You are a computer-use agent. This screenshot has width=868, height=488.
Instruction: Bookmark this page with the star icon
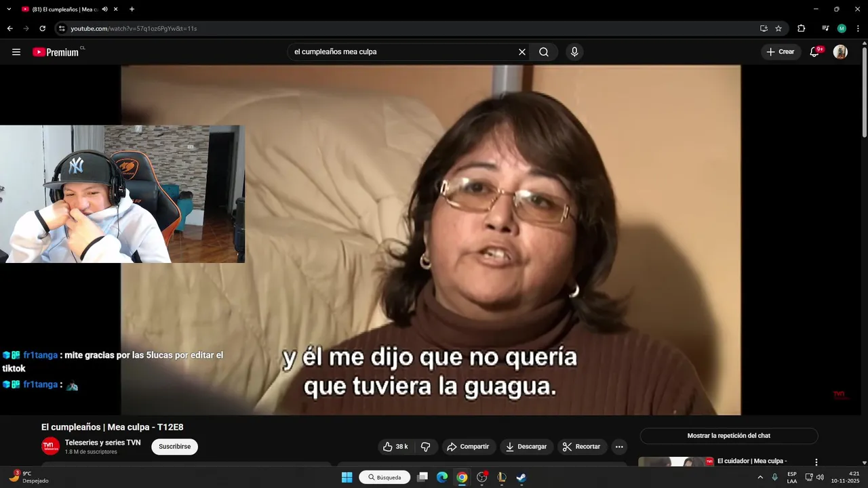click(x=778, y=28)
